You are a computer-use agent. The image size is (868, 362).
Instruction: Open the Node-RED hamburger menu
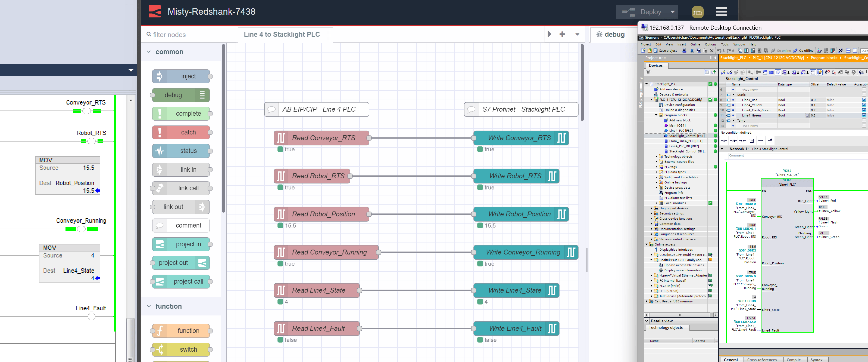click(x=721, y=12)
